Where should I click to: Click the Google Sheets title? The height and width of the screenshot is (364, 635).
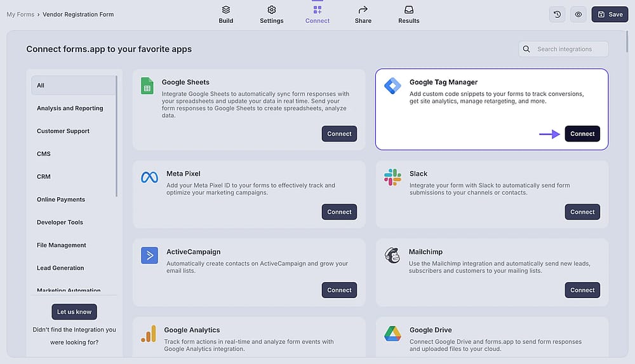click(x=185, y=82)
